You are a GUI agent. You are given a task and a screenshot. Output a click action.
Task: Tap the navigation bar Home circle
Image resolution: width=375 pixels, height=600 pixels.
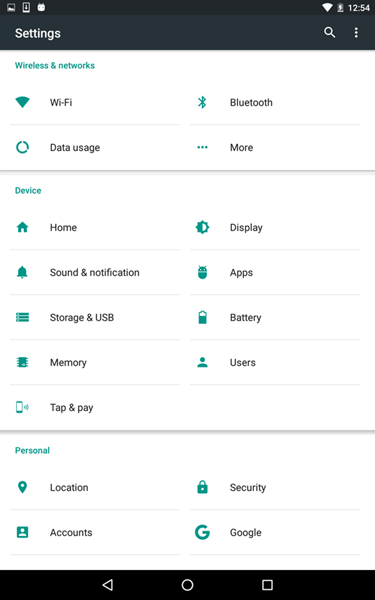click(188, 585)
